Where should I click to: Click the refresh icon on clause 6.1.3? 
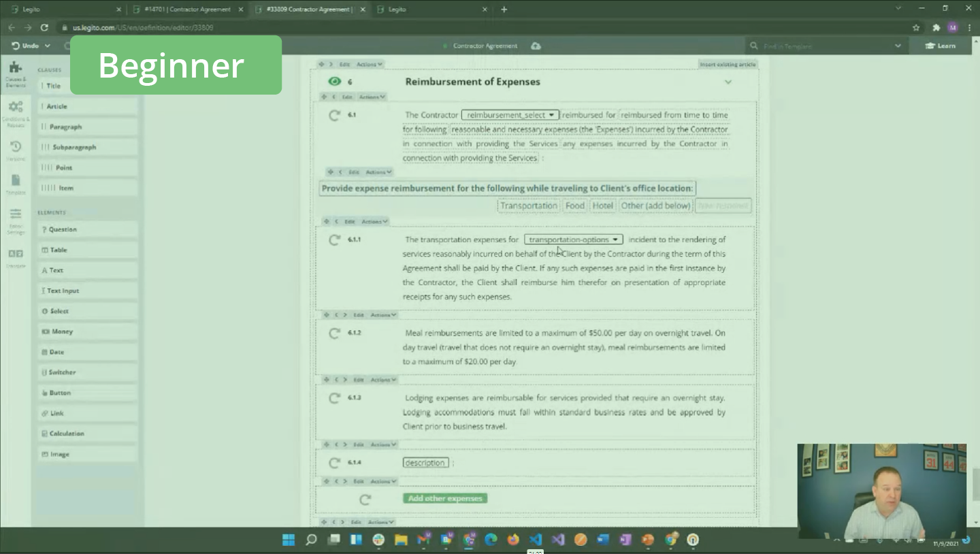[x=334, y=397]
